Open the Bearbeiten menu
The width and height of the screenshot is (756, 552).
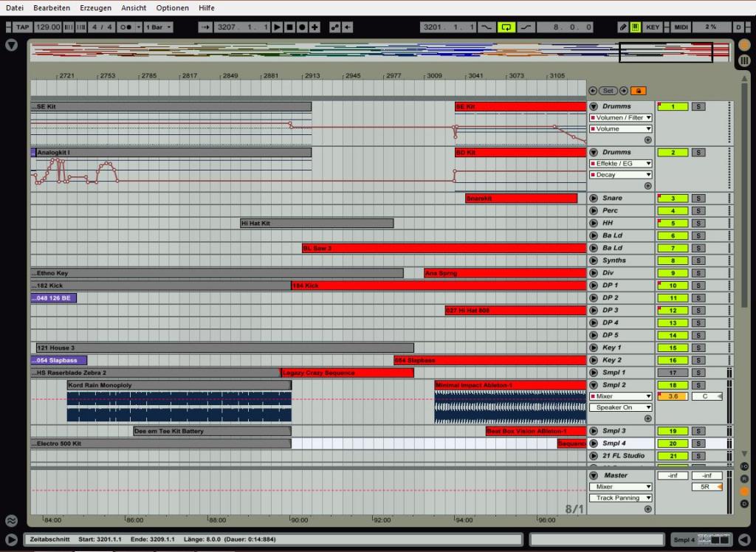point(52,7)
